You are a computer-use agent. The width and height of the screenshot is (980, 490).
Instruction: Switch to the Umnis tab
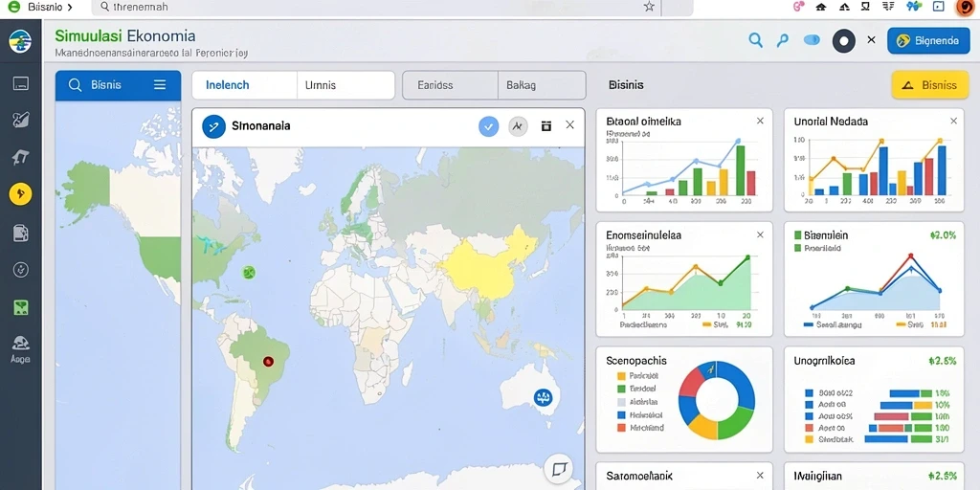(345, 85)
